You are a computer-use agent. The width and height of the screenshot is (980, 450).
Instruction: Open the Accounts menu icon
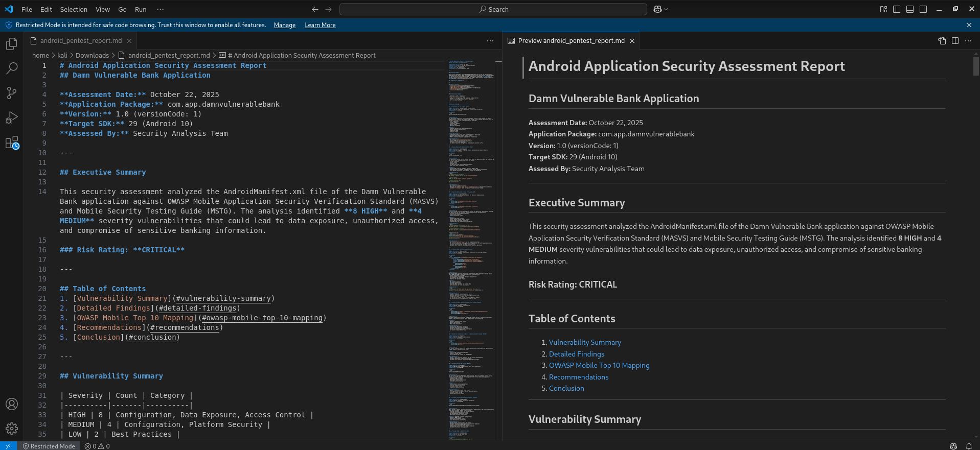[x=11, y=404]
